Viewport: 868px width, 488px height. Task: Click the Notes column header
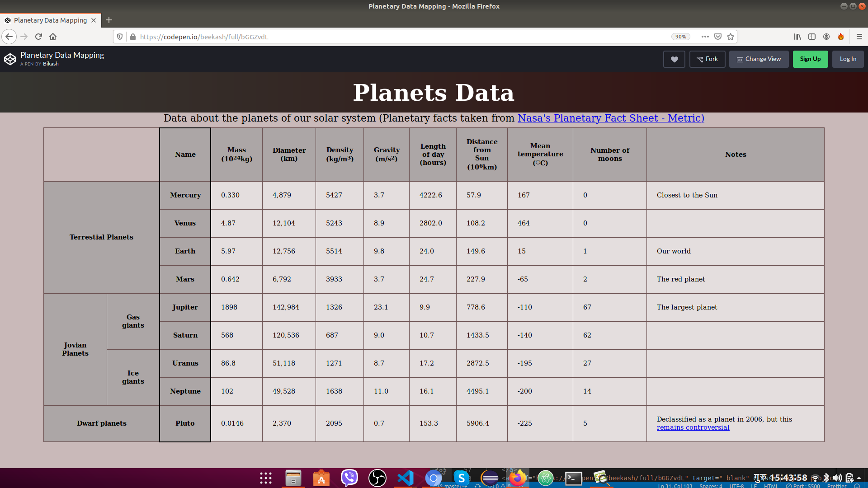tap(735, 155)
